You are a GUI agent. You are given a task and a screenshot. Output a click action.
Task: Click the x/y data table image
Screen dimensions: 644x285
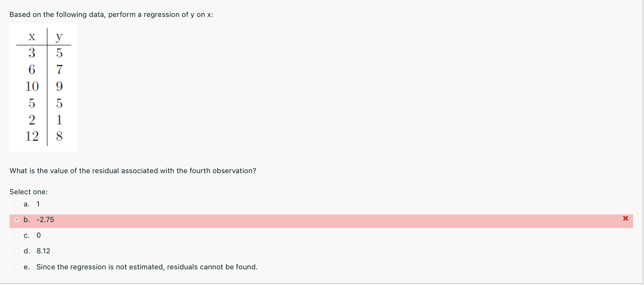coord(43,88)
